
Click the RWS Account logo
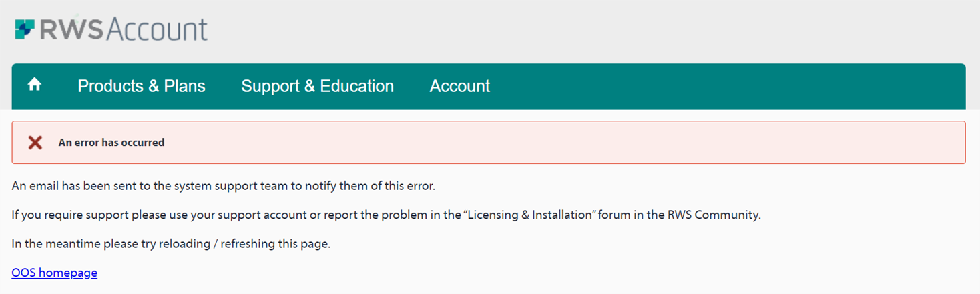[111, 30]
